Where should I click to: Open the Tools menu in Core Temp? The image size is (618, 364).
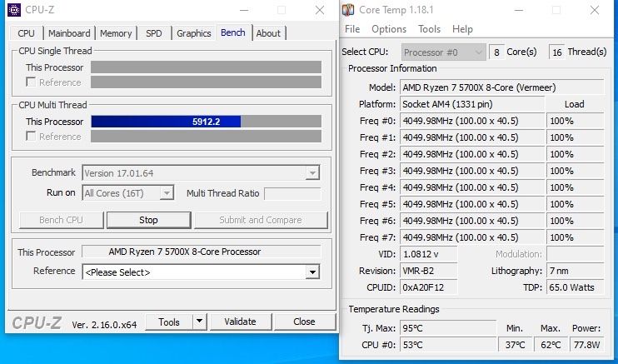point(429,29)
